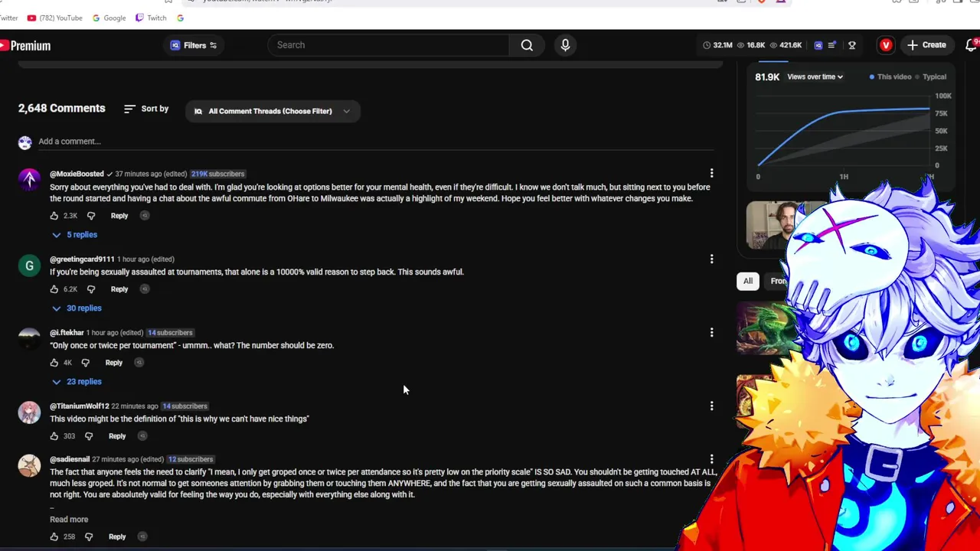Image resolution: width=980 pixels, height=551 pixels.
Task: Click the 421.6K vidIQ stat
Action: tap(786, 45)
